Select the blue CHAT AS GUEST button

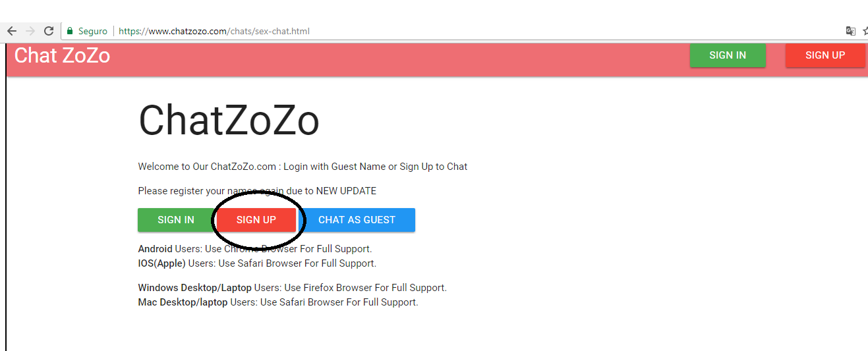tap(357, 220)
